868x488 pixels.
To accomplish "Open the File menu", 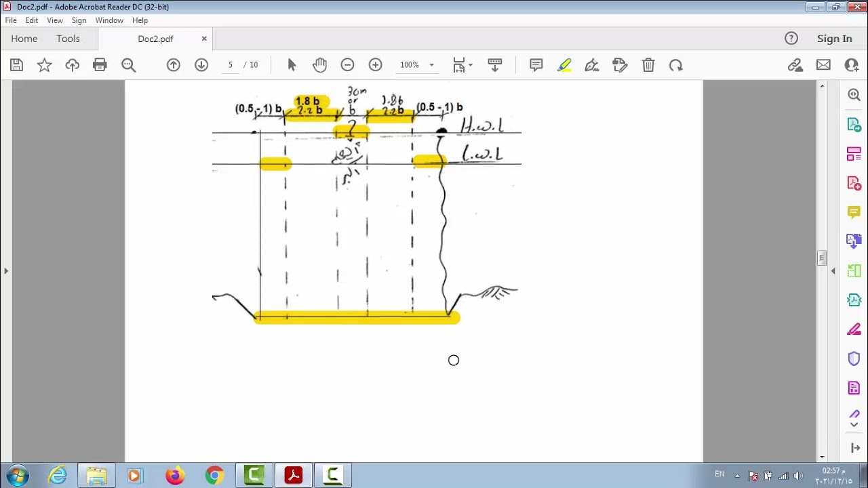I will pyautogui.click(x=11, y=20).
